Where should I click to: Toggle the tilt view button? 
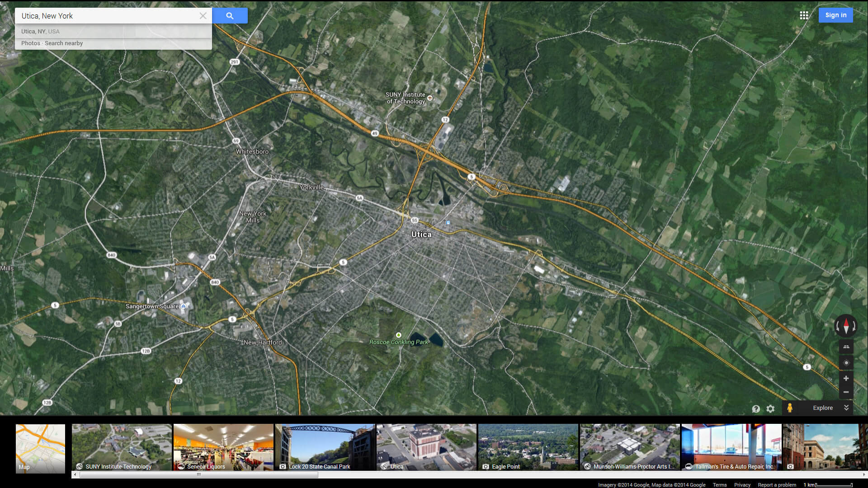pyautogui.click(x=846, y=347)
